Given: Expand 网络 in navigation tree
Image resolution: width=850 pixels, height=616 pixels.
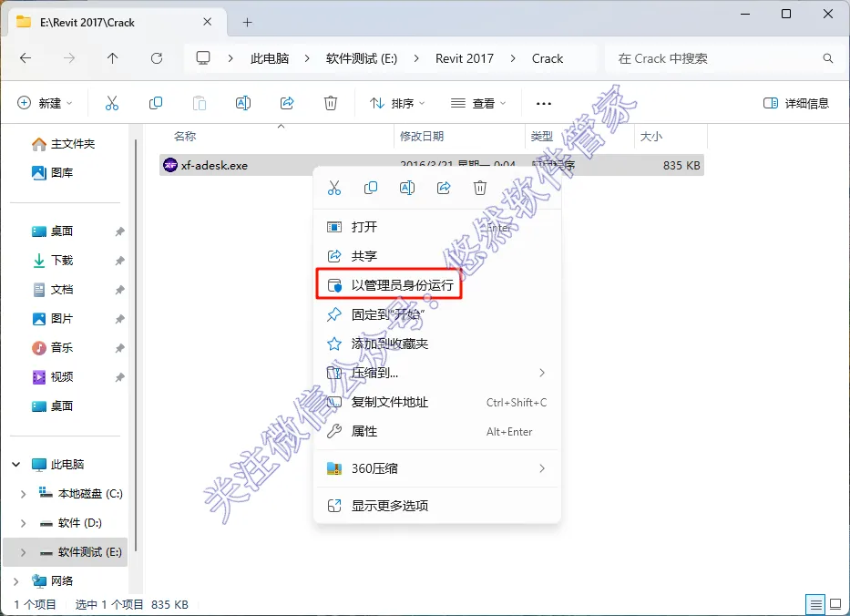Looking at the screenshot, I should [x=16, y=581].
